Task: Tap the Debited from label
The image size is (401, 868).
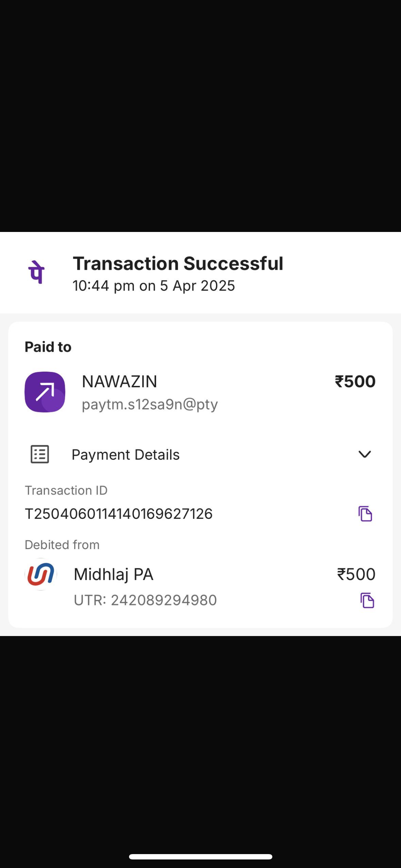Action: pyautogui.click(x=62, y=545)
